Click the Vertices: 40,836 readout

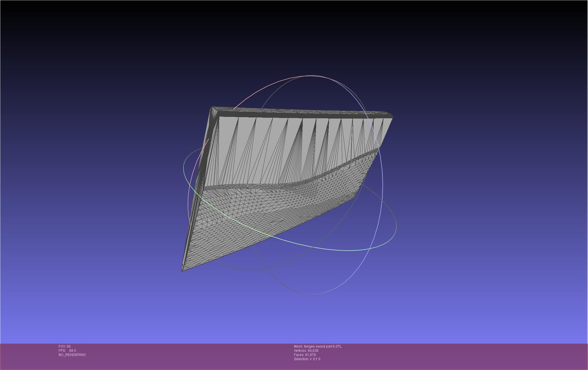306,351
